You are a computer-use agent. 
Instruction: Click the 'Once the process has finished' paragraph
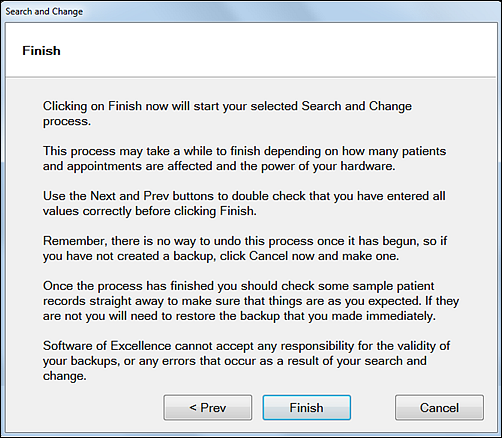pos(251,301)
